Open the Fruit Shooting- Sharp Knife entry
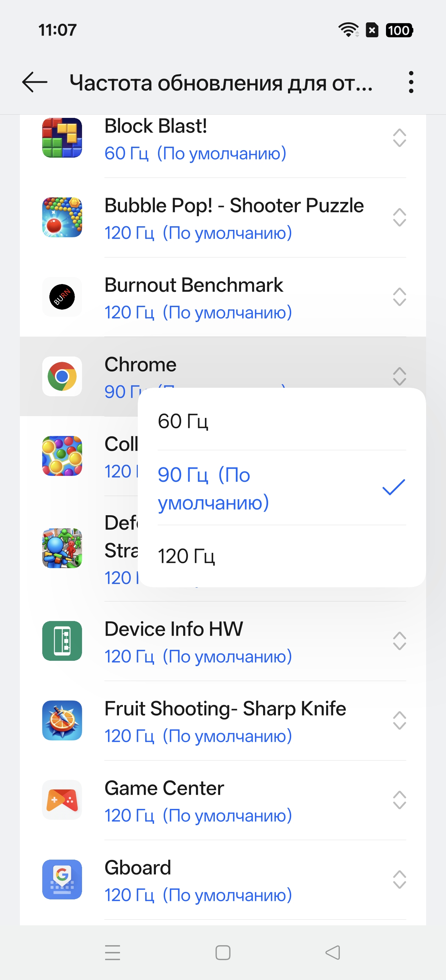 225,720
